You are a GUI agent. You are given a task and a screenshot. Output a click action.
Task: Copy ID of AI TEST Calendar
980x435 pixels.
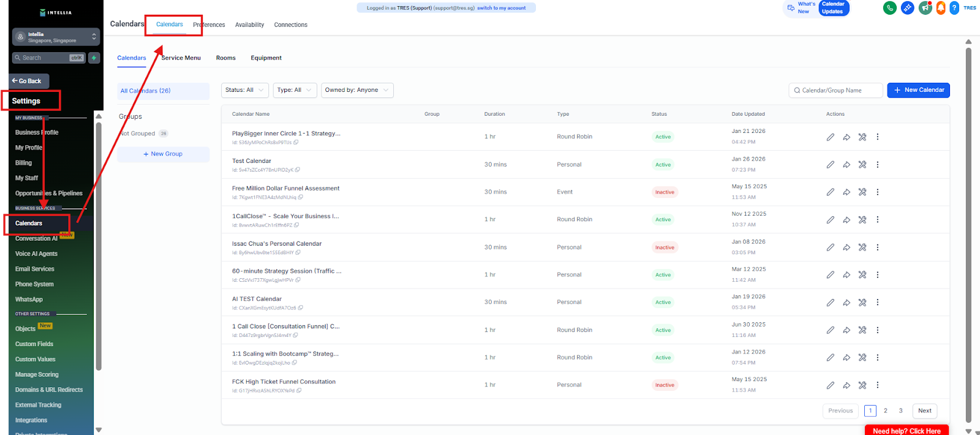click(300, 308)
